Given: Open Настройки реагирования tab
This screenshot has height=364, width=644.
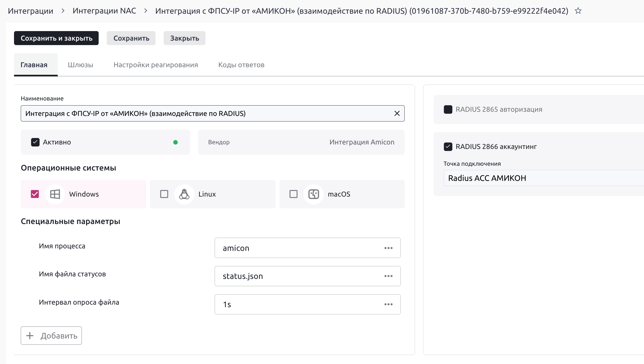Looking at the screenshot, I should point(156,65).
